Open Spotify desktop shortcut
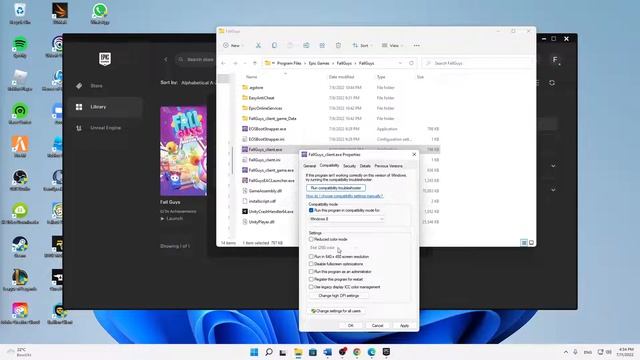Image resolution: width=640 pixels, height=360 pixels. (20, 47)
